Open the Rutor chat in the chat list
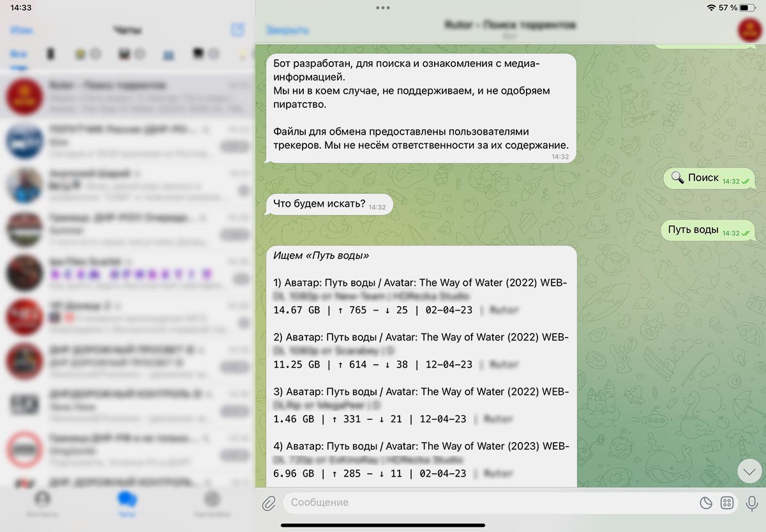Viewport: 766px width, 532px height. point(128,96)
